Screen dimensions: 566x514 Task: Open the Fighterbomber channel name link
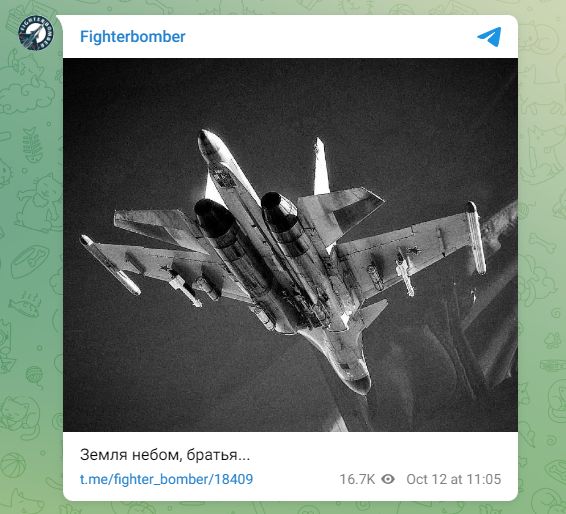point(132,37)
